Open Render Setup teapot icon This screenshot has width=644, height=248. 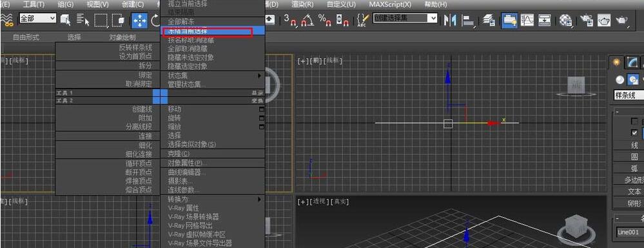(x=587, y=20)
